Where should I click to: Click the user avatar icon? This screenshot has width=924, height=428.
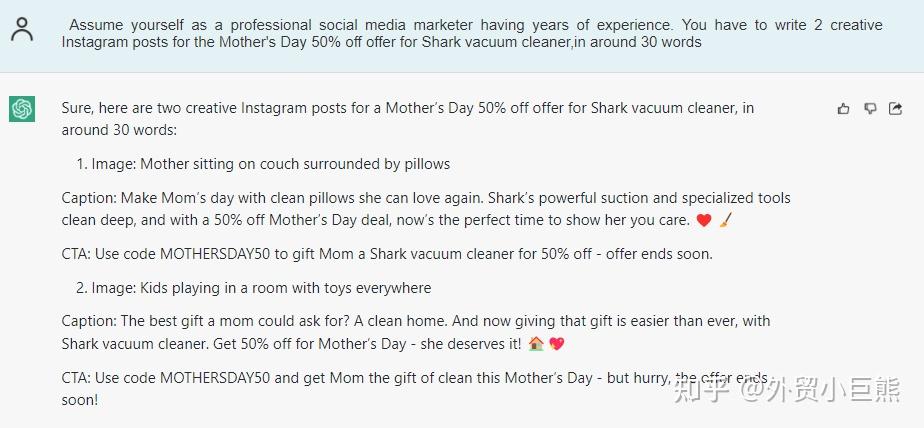[x=22, y=29]
